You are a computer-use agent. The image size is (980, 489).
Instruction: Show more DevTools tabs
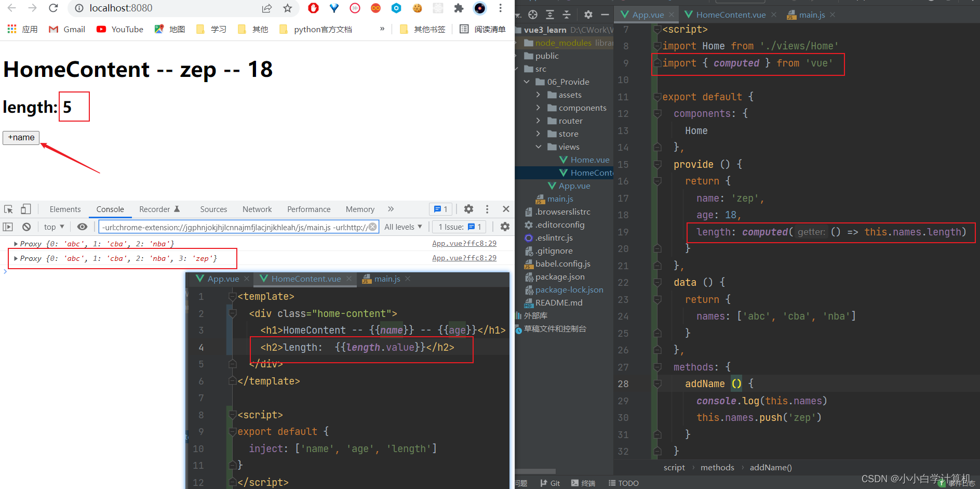[391, 209]
